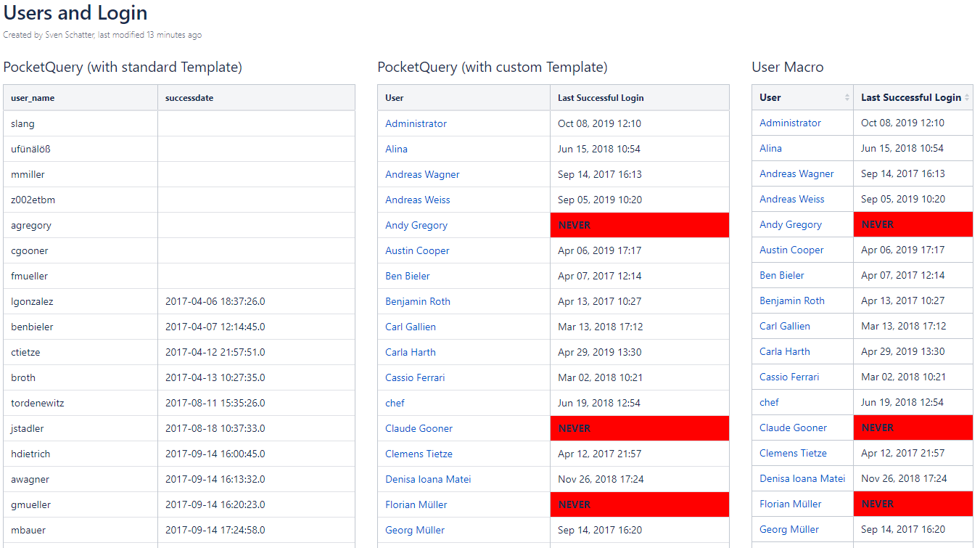Click the chef user link in custom Template table

pyautogui.click(x=395, y=403)
